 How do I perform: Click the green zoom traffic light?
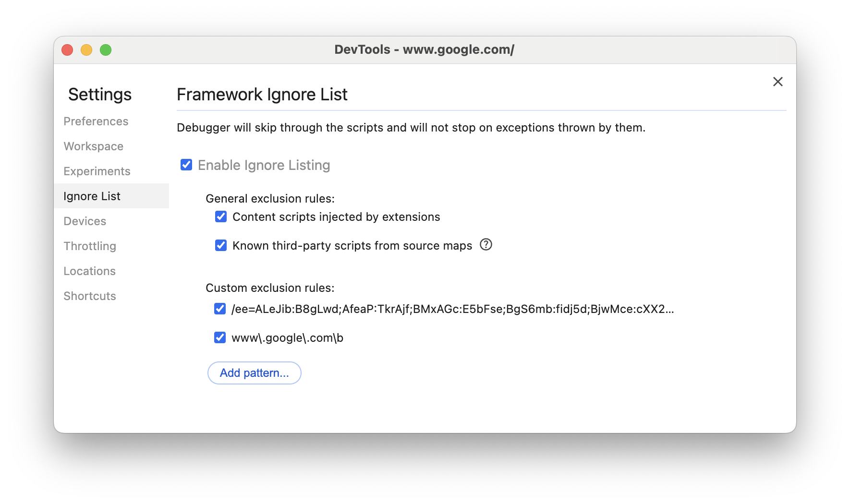106,49
